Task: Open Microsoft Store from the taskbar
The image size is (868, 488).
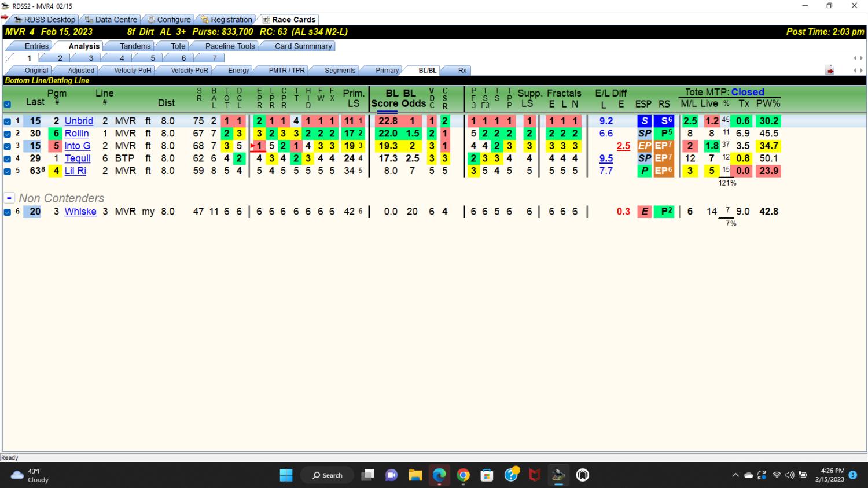Action: point(487,475)
